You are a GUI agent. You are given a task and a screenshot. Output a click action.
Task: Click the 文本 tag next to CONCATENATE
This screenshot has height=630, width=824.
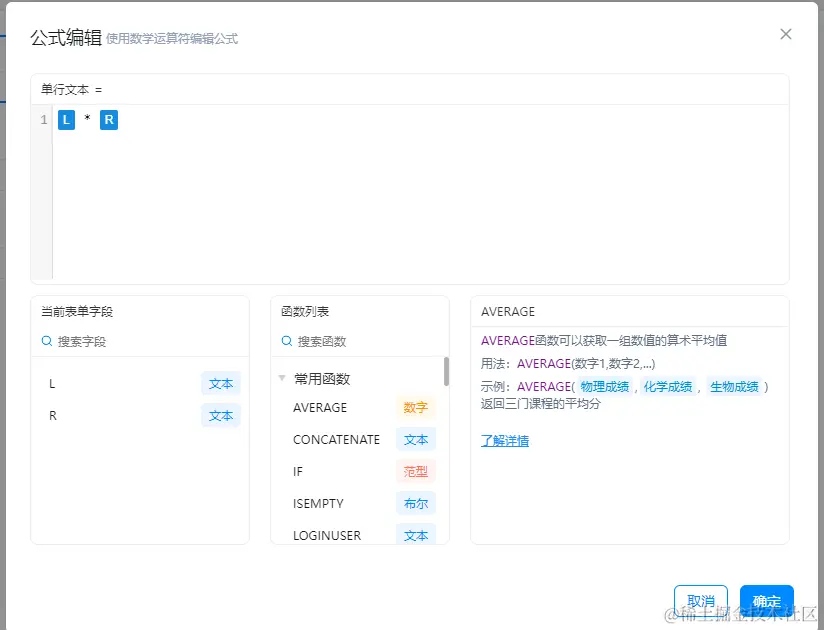click(x=416, y=440)
